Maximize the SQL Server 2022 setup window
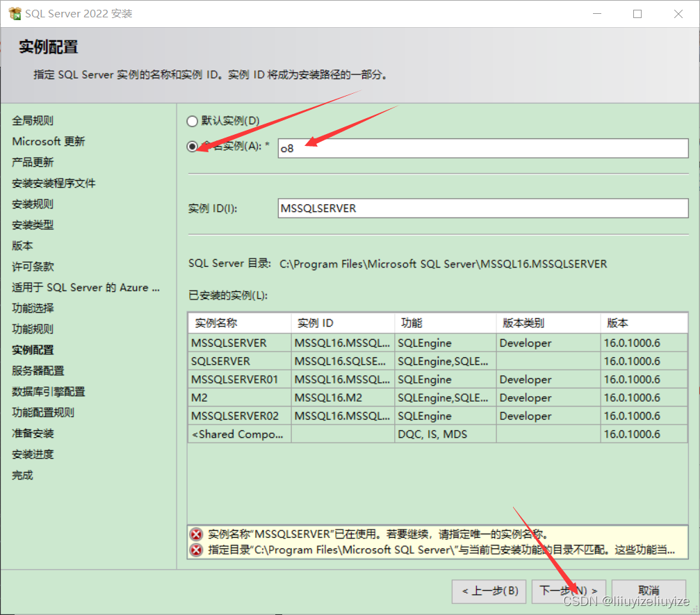The image size is (700, 615). point(637,14)
